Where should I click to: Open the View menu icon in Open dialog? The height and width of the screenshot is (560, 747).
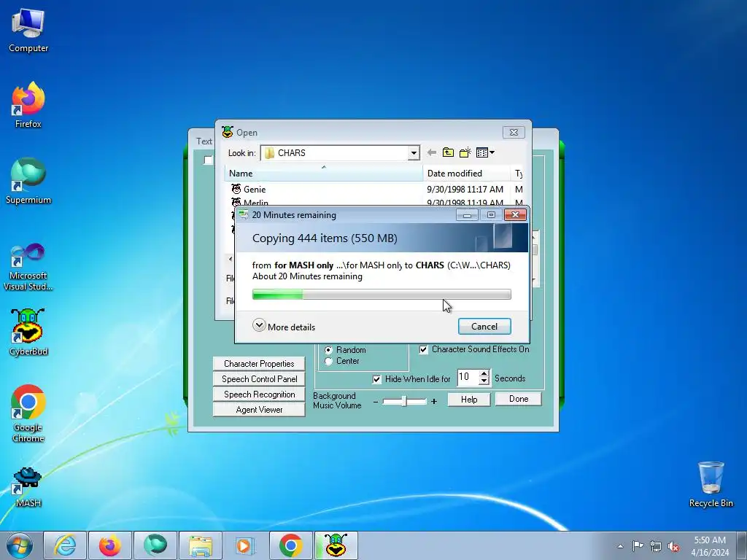485,153
